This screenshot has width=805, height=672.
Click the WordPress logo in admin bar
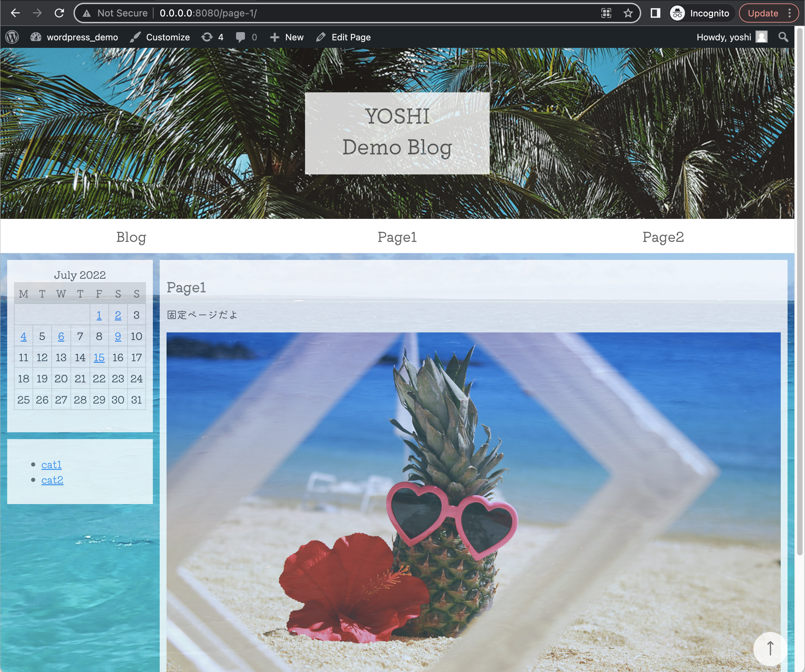pos(12,37)
